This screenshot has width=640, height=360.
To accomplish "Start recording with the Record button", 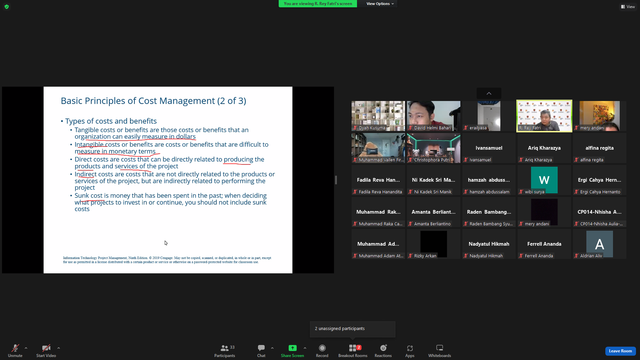I will (322, 350).
